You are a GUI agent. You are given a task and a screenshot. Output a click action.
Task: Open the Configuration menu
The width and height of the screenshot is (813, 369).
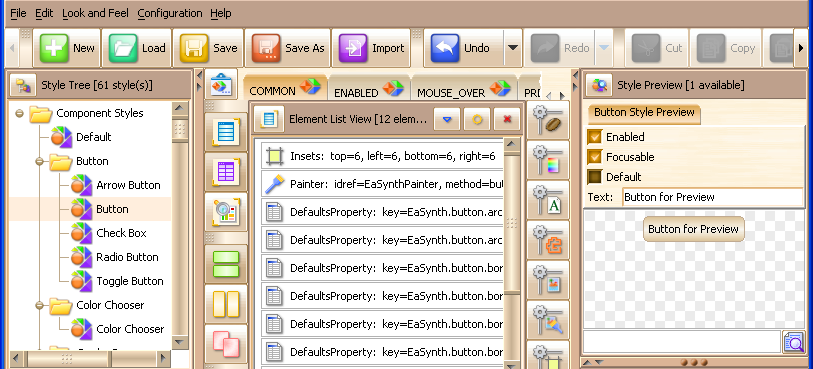[170, 13]
